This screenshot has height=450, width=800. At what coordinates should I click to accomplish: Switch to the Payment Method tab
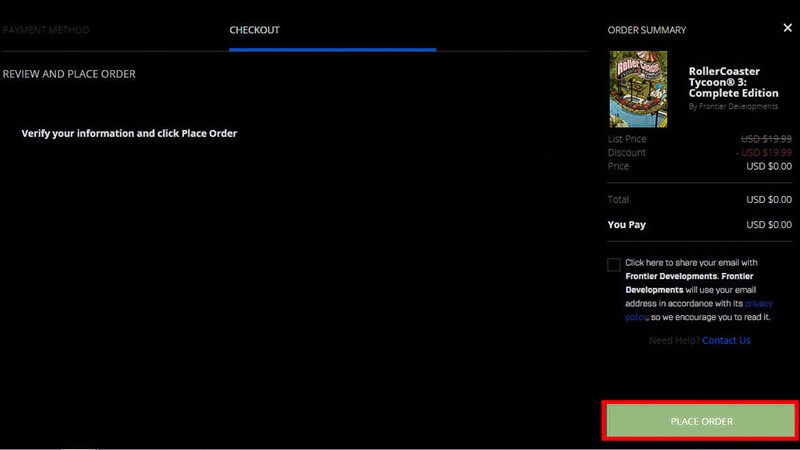coord(46,30)
